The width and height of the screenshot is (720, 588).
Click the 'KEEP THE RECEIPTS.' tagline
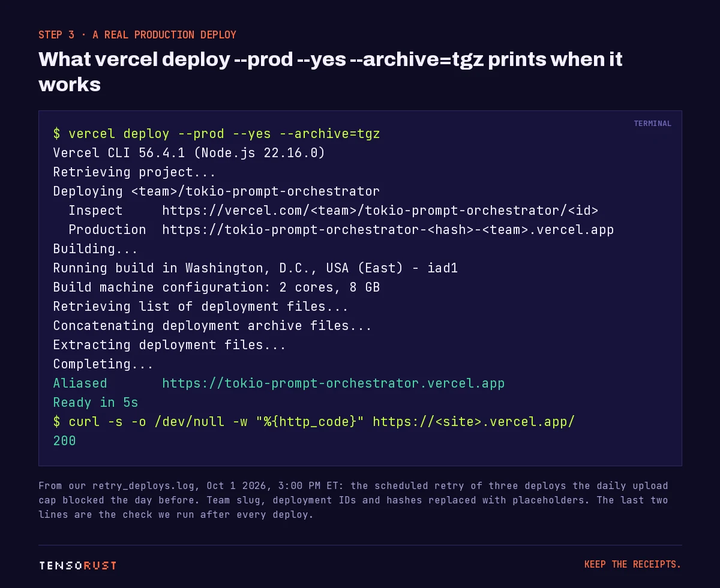[633, 565]
